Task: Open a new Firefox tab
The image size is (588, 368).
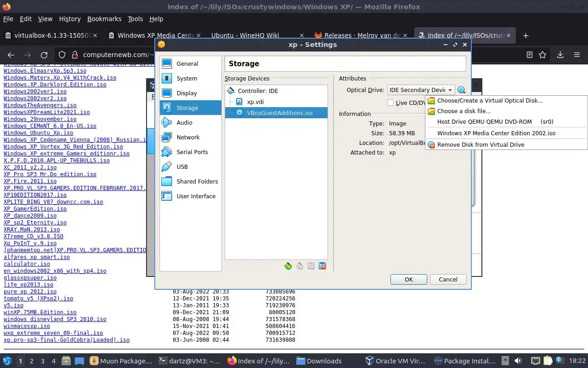Action: click(x=526, y=35)
